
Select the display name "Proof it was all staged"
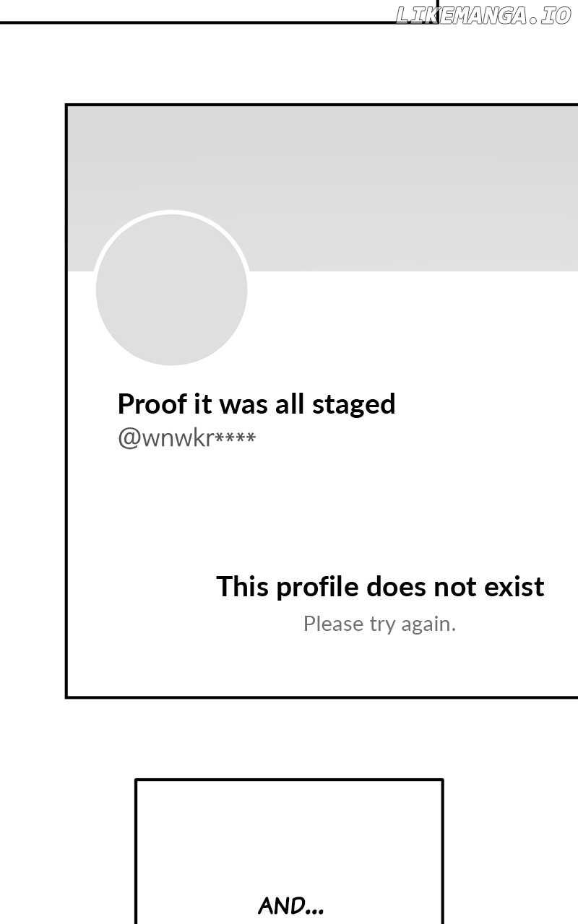pos(256,404)
